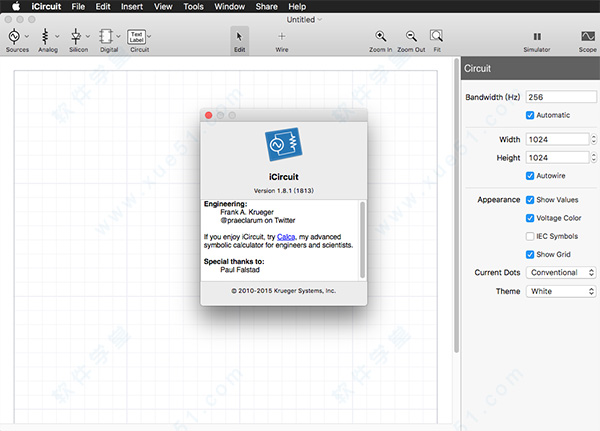600x431 pixels.
Task: Open the Apple menu
Action: point(16,7)
